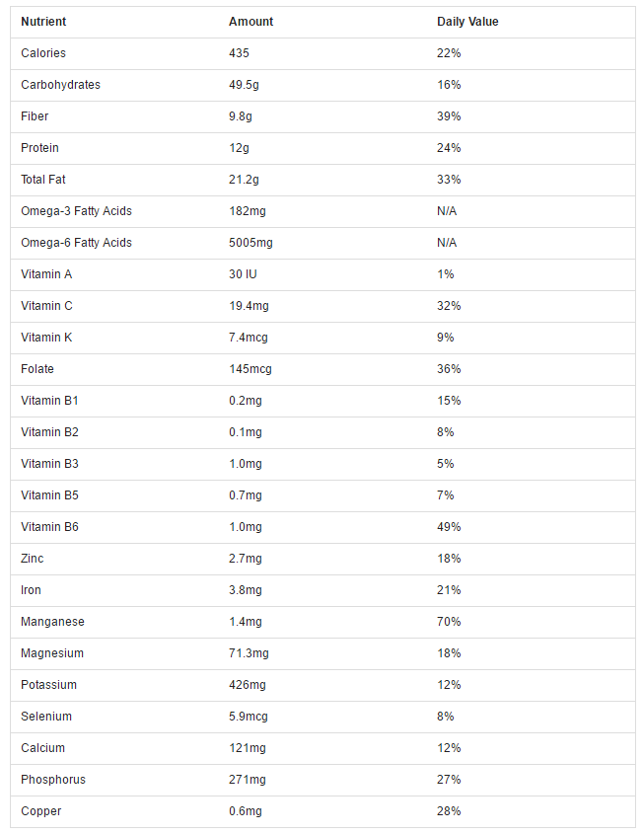The image size is (644, 834).
Task: Click the Phosphorus row label
Action: pyautogui.click(x=53, y=780)
